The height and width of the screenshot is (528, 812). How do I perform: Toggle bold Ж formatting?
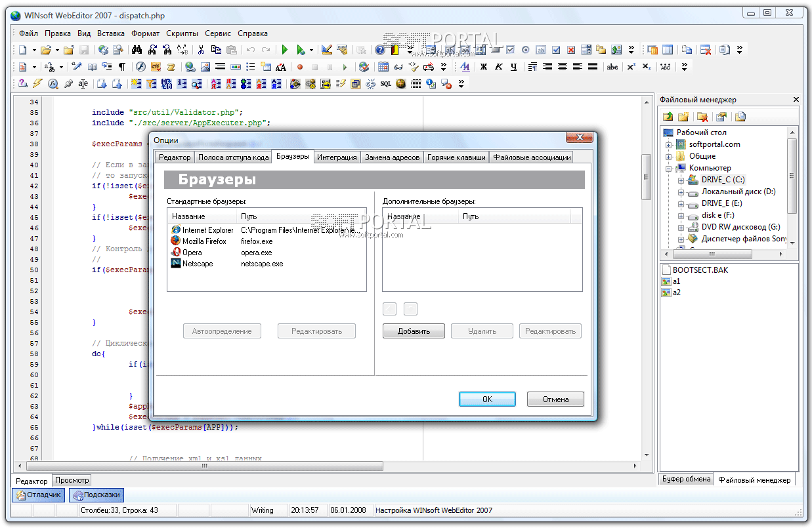(x=483, y=67)
